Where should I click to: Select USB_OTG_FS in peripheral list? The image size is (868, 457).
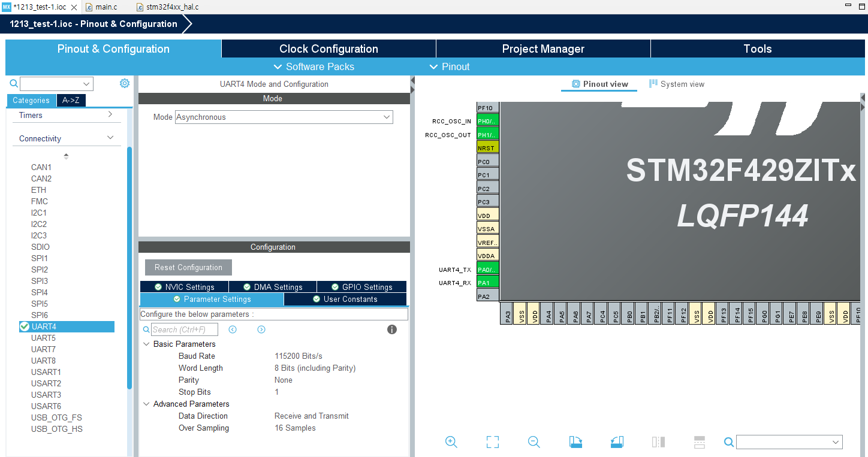[57, 417]
